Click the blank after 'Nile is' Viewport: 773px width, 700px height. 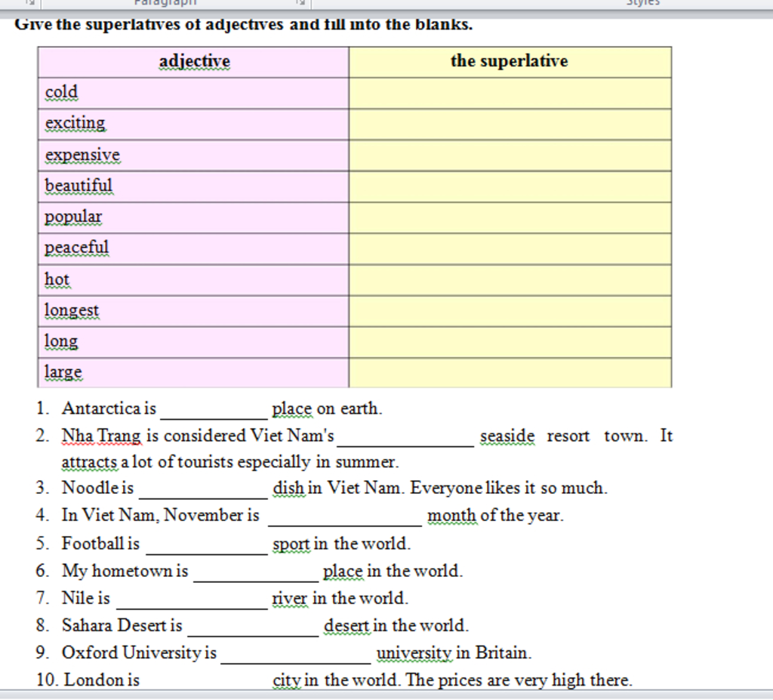click(192, 601)
